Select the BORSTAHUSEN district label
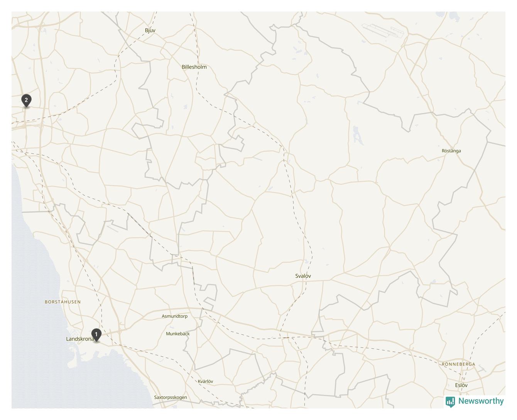 (63, 302)
